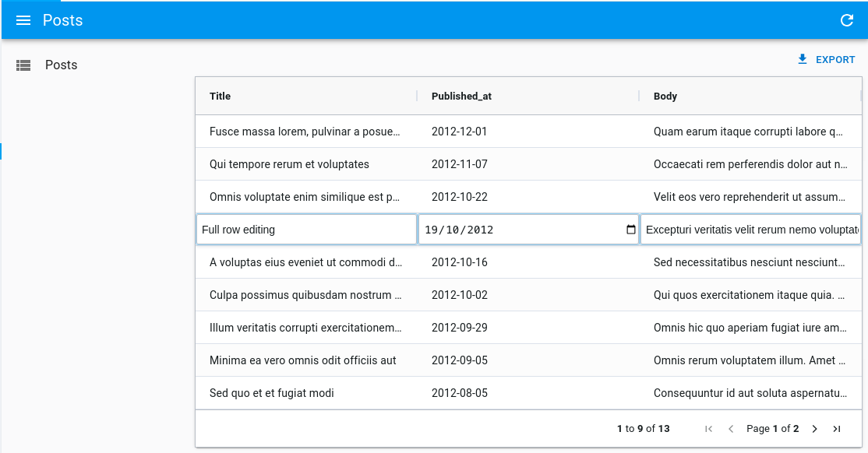Image resolution: width=868 pixels, height=453 pixels.
Task: Click the 2012-12-01 date cell
Action: (x=459, y=132)
